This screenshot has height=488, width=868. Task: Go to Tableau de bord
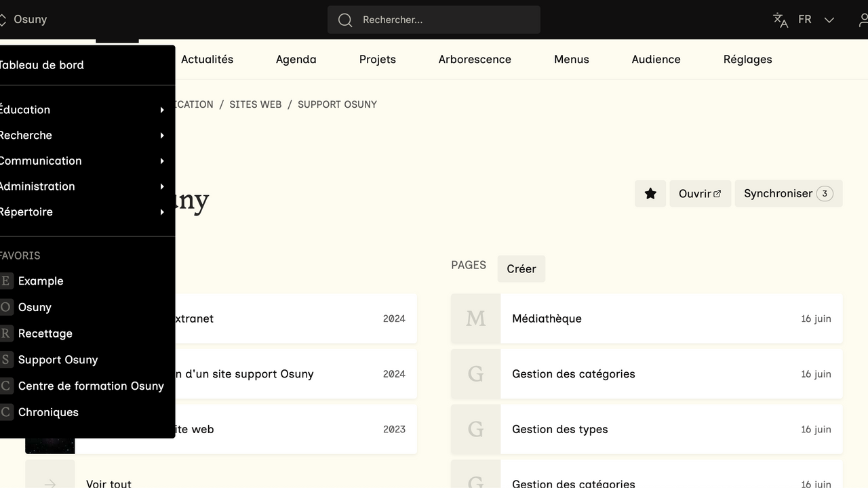(x=41, y=65)
